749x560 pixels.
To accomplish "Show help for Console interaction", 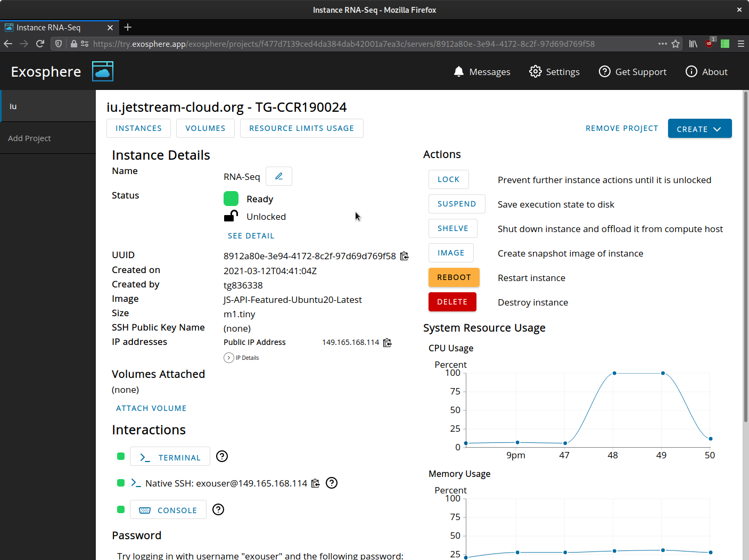I will pyautogui.click(x=218, y=509).
